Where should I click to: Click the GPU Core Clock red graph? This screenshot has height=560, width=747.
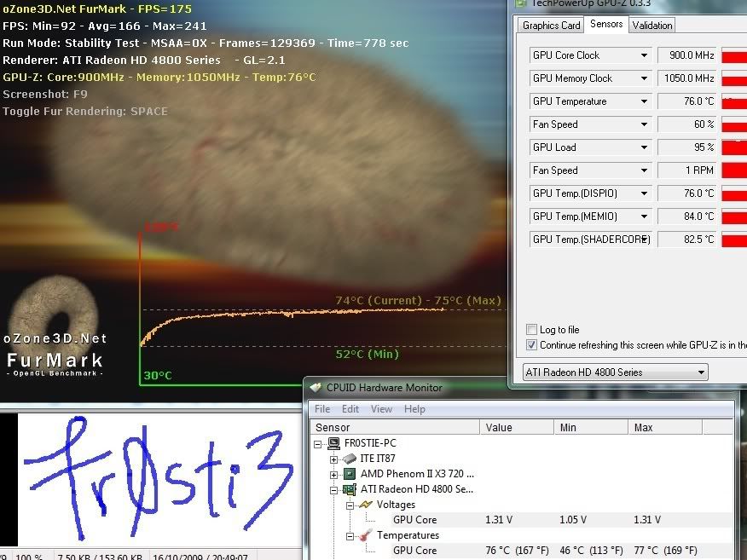tap(734, 55)
